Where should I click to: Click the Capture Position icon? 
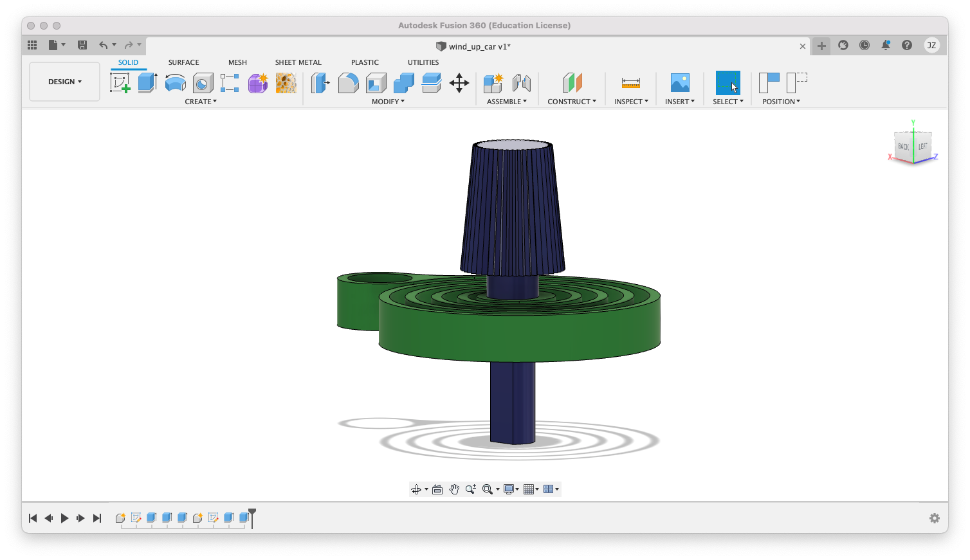[x=769, y=83]
